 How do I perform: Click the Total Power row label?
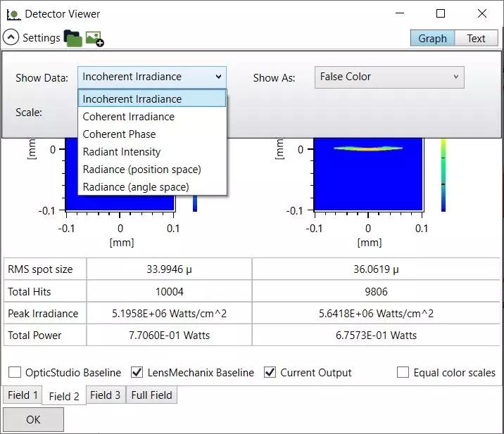(34, 335)
